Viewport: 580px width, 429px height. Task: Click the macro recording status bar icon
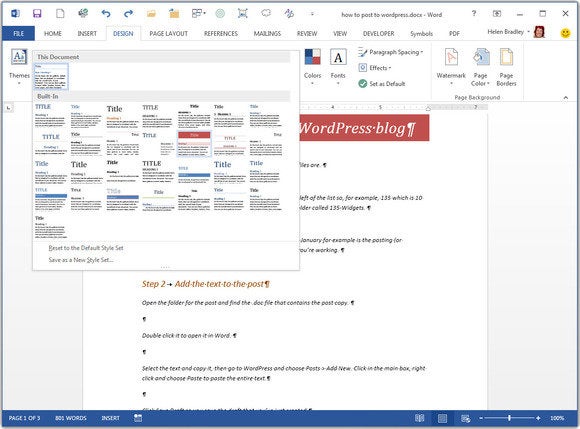point(138,418)
